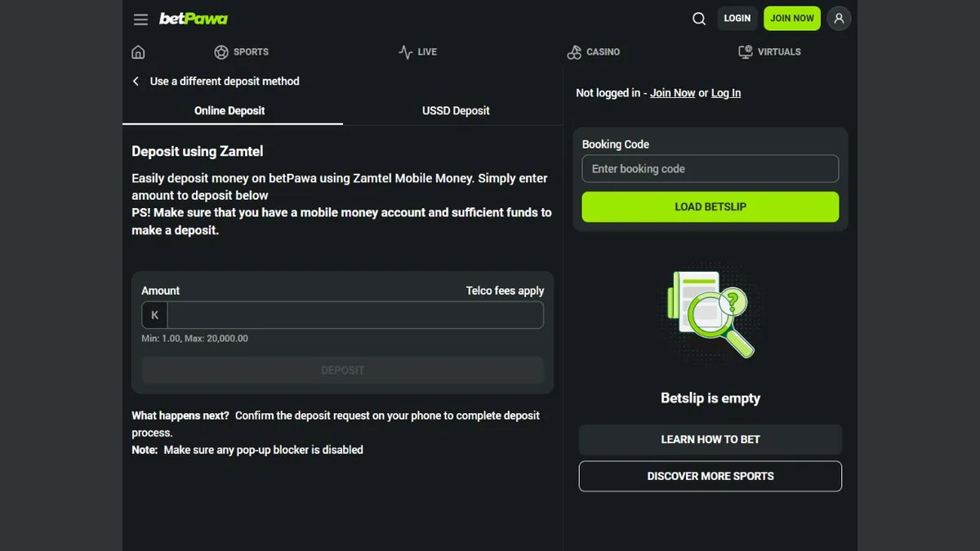Click the 'Betslip is empty' text
This screenshot has height=551, width=980.
coord(710,398)
